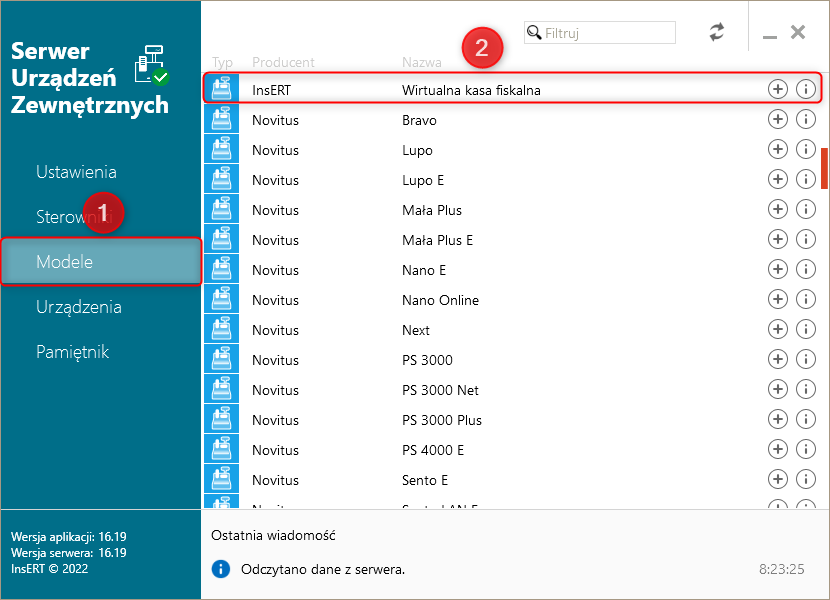
Task: Select the fiscal register type icon for InsERT
Action: click(221, 88)
